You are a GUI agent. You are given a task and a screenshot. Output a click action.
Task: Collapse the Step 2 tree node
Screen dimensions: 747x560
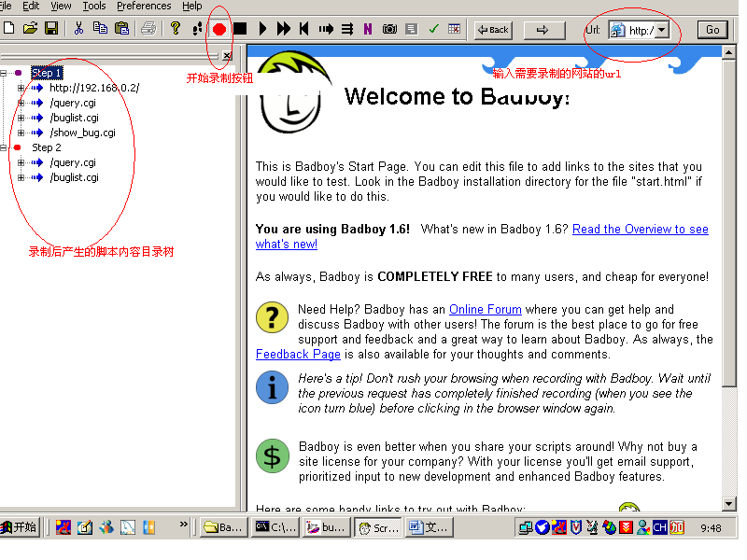tap(4, 148)
